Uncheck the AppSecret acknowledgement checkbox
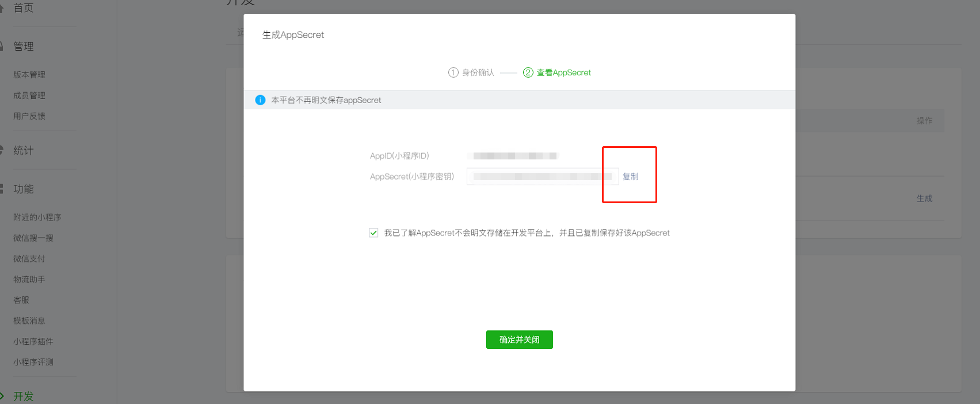 click(x=373, y=233)
